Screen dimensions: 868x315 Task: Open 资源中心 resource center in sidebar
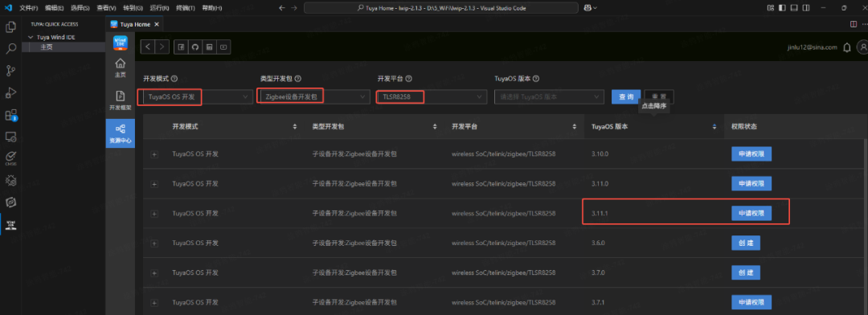pyautogui.click(x=120, y=133)
